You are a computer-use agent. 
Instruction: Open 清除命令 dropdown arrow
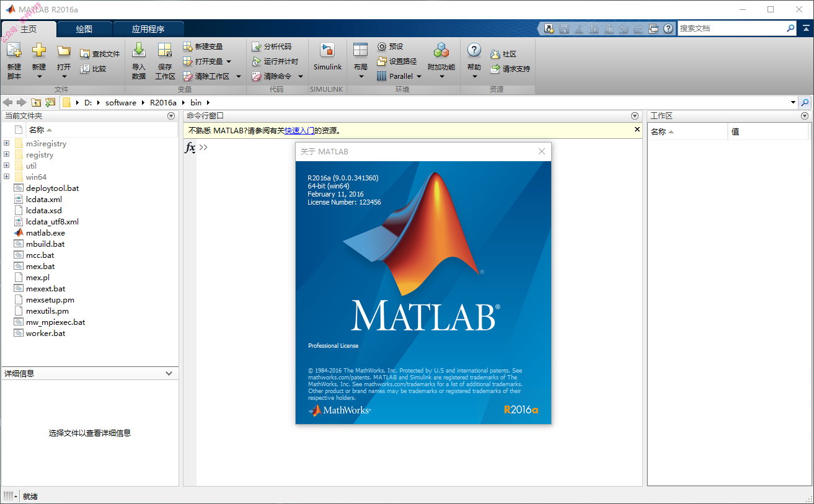pos(301,76)
